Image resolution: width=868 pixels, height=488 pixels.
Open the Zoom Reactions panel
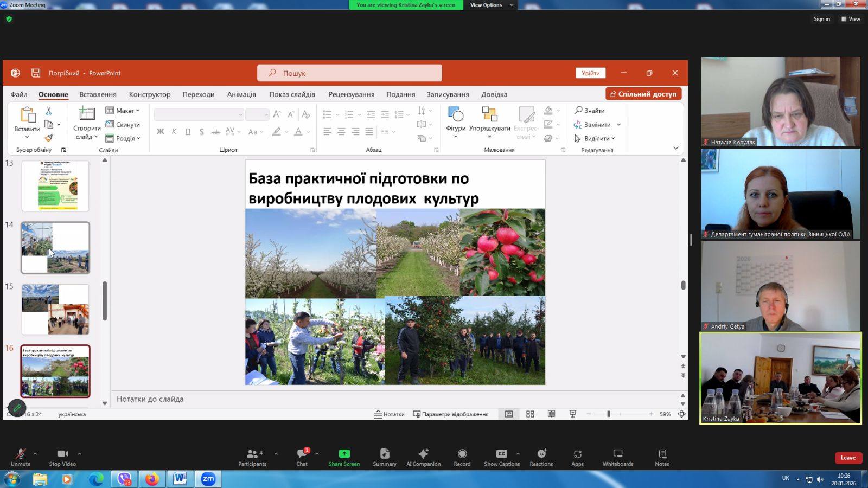pyautogui.click(x=541, y=457)
